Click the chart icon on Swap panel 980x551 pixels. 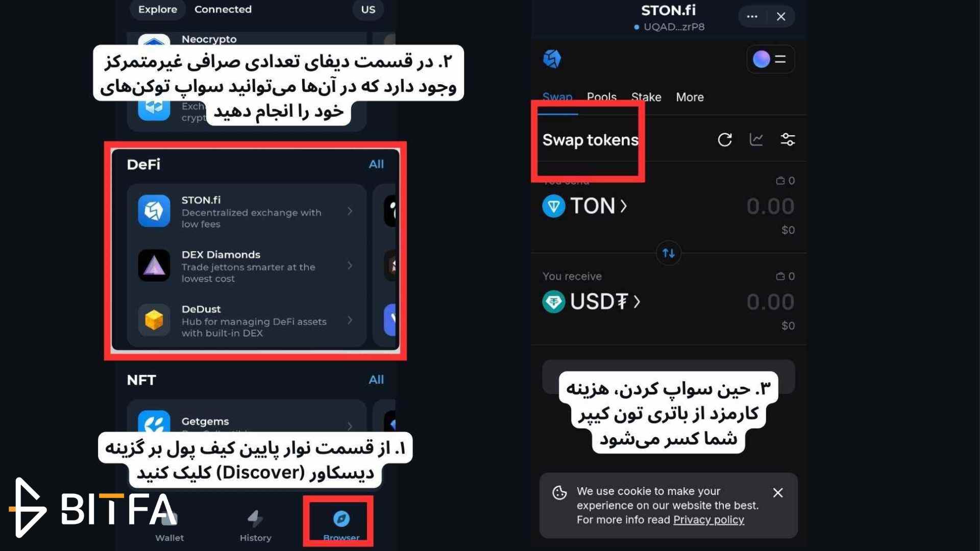[755, 139]
